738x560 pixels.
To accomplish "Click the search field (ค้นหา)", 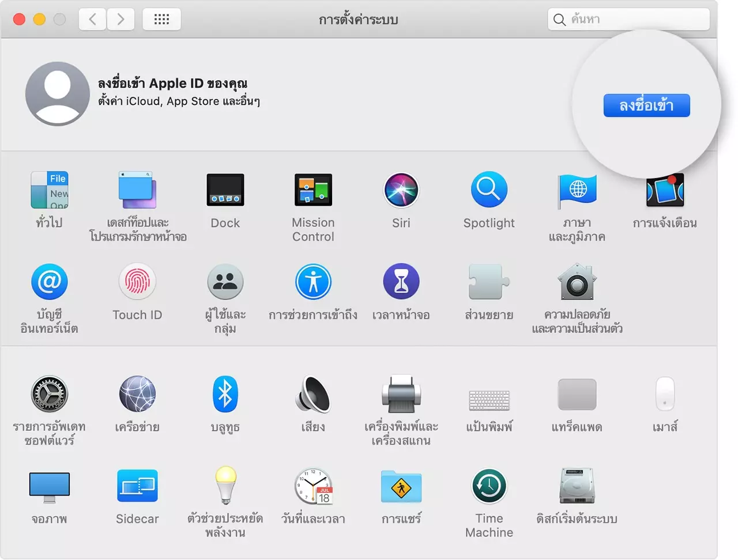I will tap(628, 19).
